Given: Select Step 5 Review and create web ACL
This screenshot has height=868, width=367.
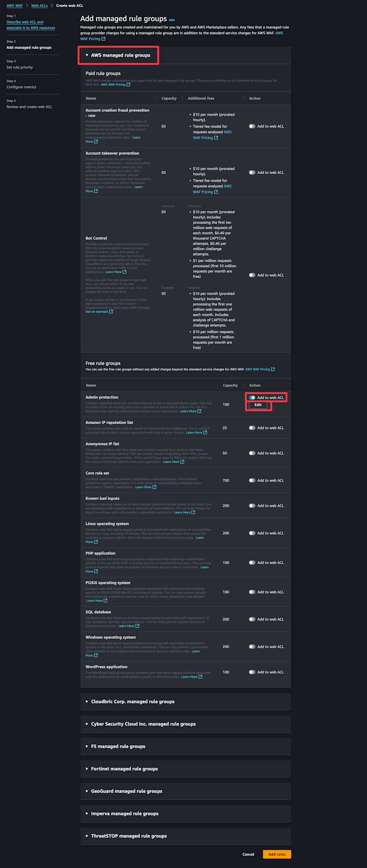Looking at the screenshot, I should tap(29, 107).
